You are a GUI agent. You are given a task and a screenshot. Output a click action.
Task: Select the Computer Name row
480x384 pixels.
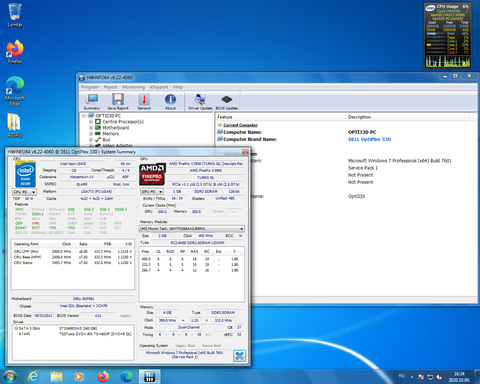click(346, 132)
